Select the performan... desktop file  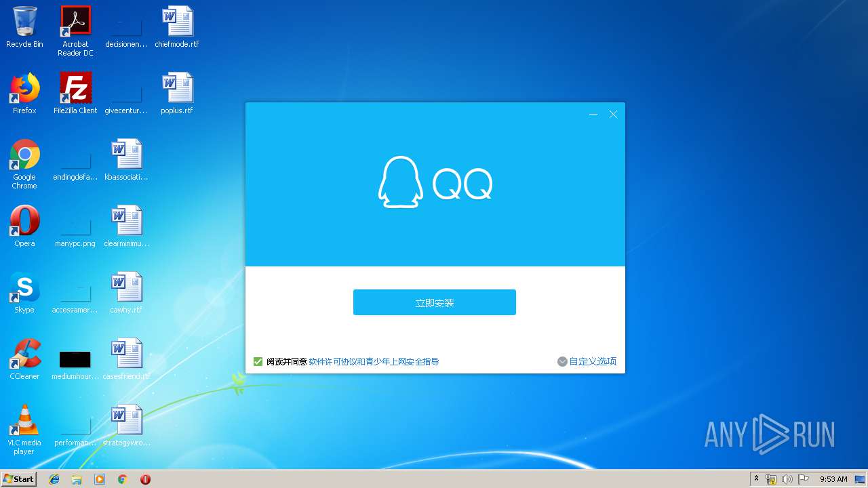click(75, 431)
